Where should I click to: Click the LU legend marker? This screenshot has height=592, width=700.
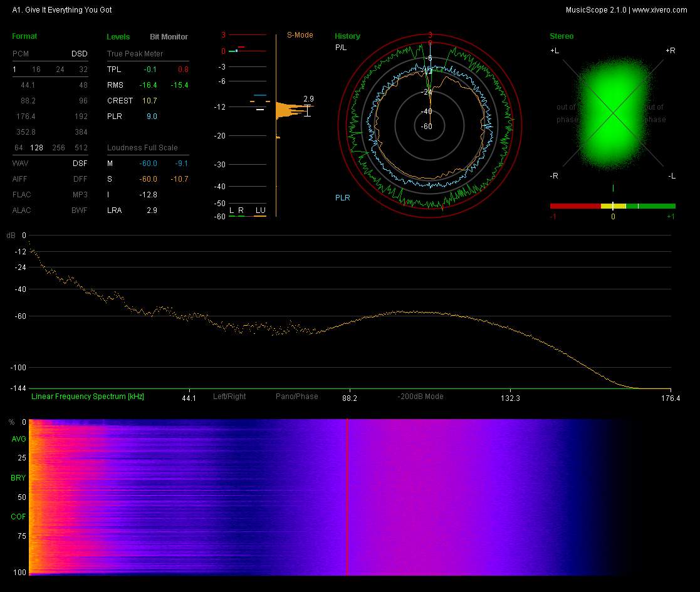tap(260, 210)
